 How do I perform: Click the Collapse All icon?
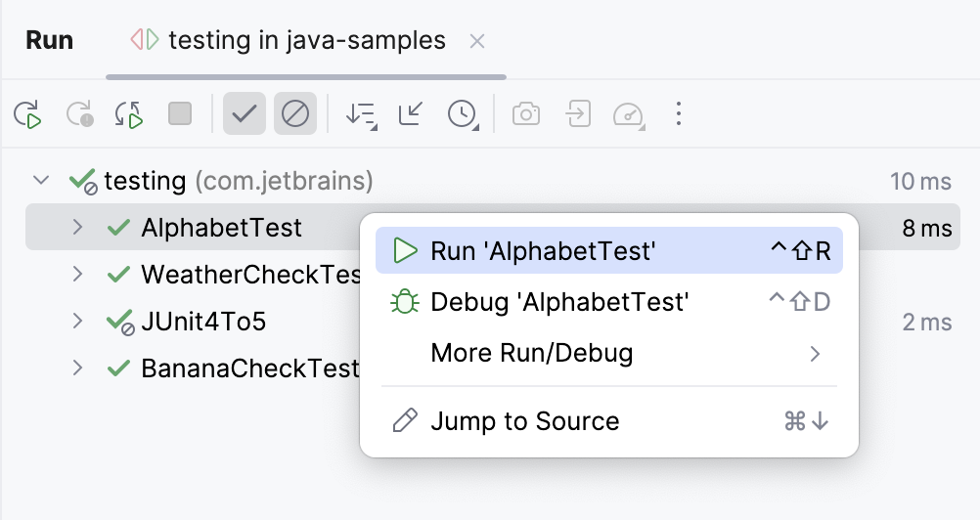click(411, 114)
